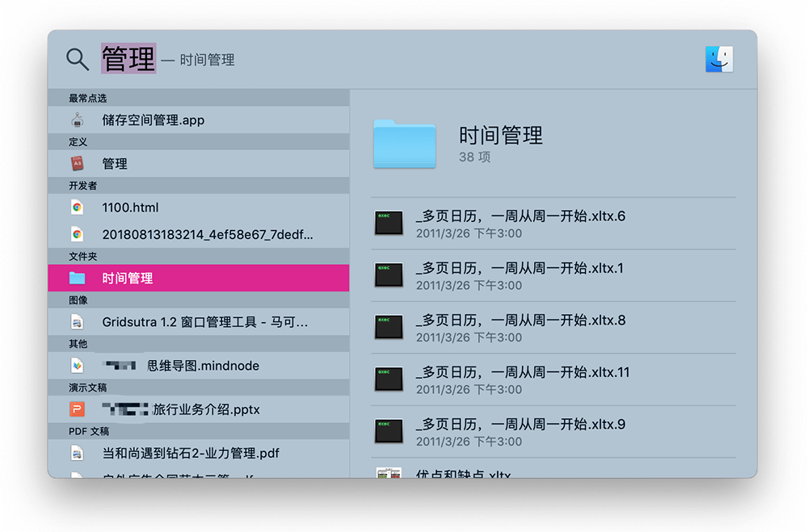The height and width of the screenshot is (532, 808).
Task: Click the Chrome icon next to 1100.html
Action: point(78,207)
